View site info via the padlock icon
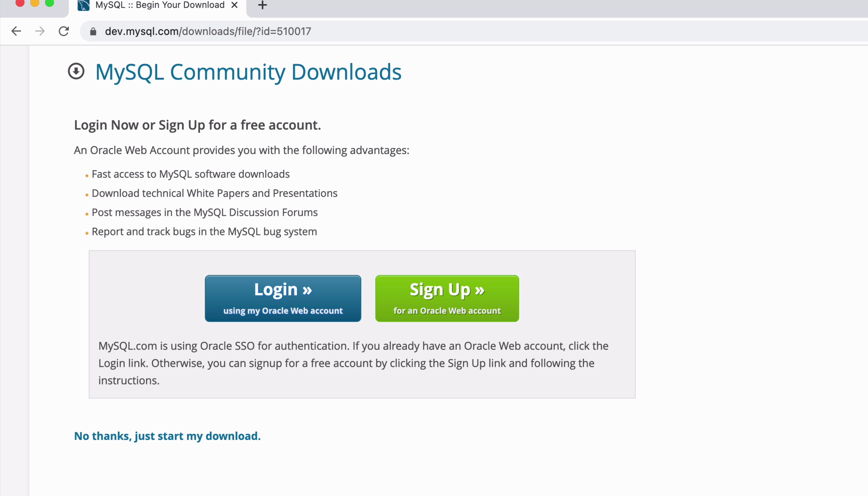 pyautogui.click(x=93, y=32)
